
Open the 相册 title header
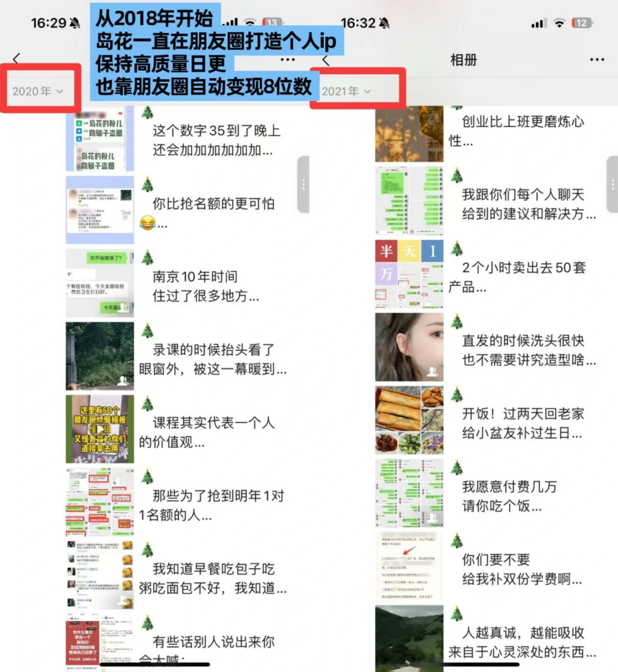pos(463,60)
